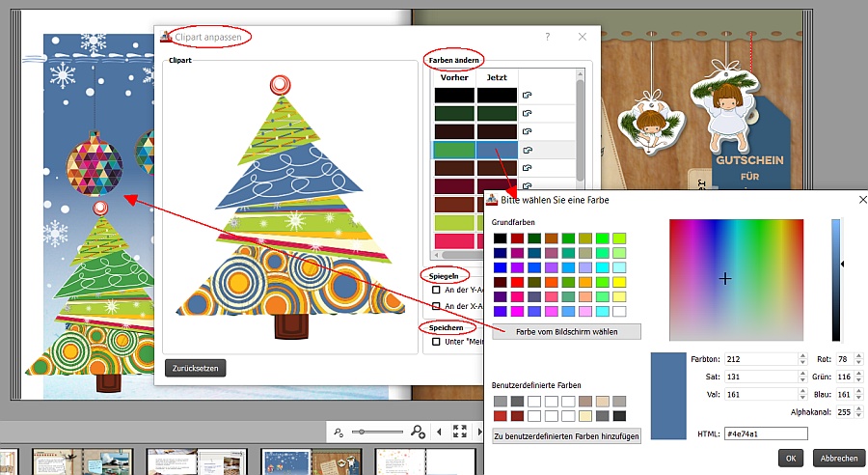Pick the bright yellow swatch in Grundfarben
The image size is (868, 475).
coord(619,283)
